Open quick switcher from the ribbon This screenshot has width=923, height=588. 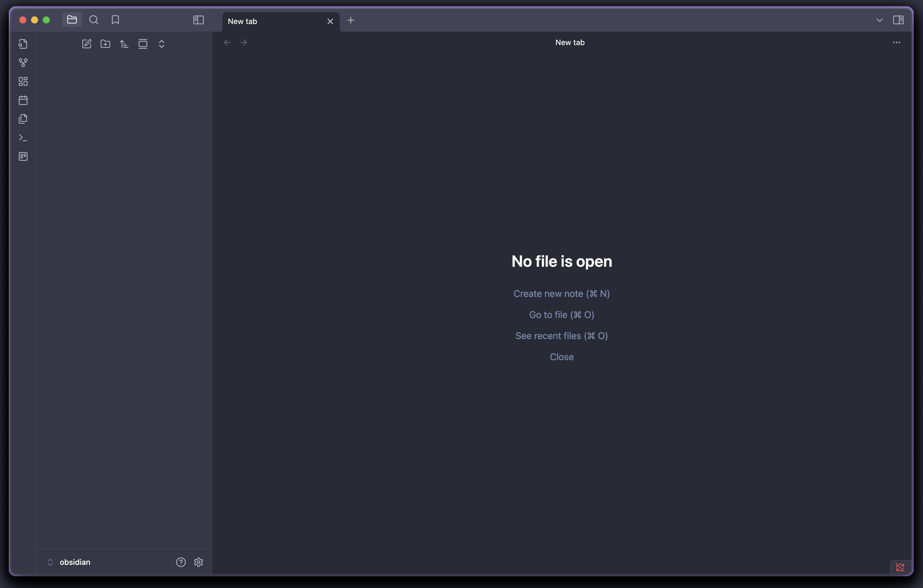pos(23,44)
